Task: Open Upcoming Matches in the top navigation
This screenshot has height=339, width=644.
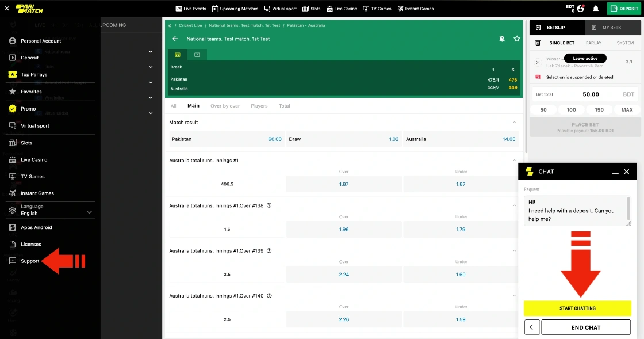Action: [235, 9]
